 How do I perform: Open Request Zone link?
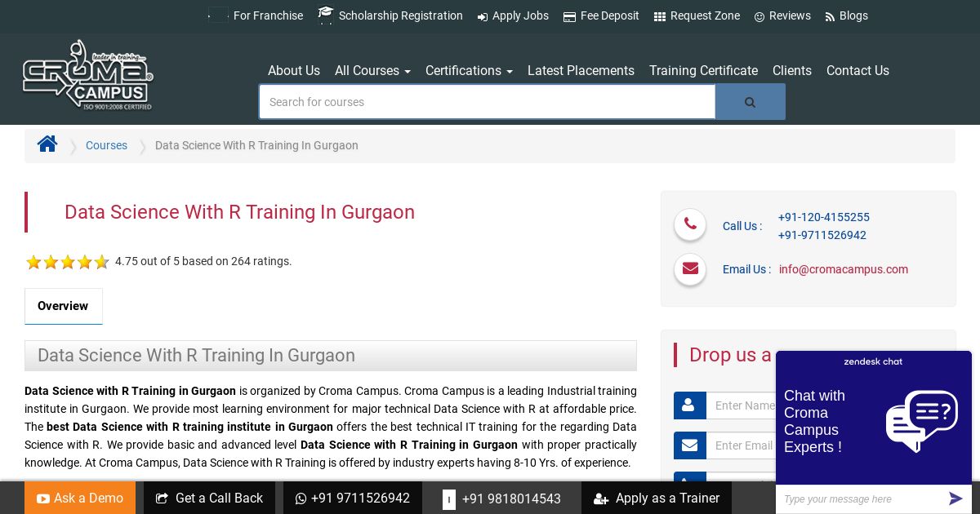705,16
